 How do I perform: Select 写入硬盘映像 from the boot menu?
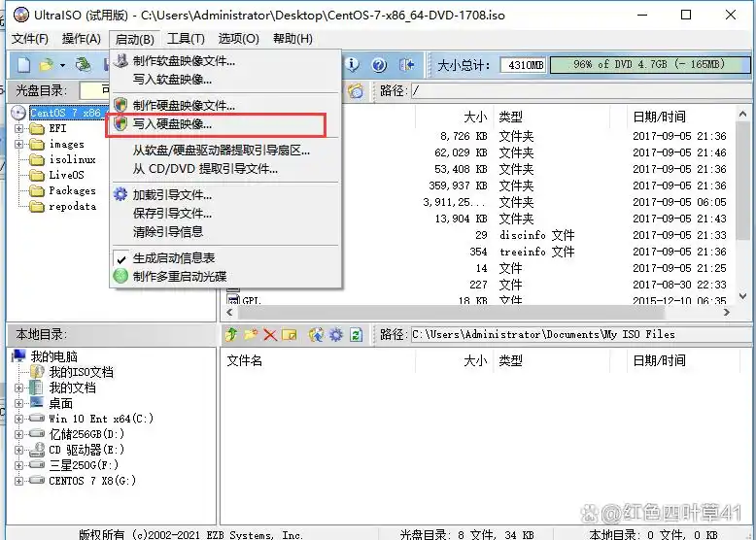click(172, 124)
